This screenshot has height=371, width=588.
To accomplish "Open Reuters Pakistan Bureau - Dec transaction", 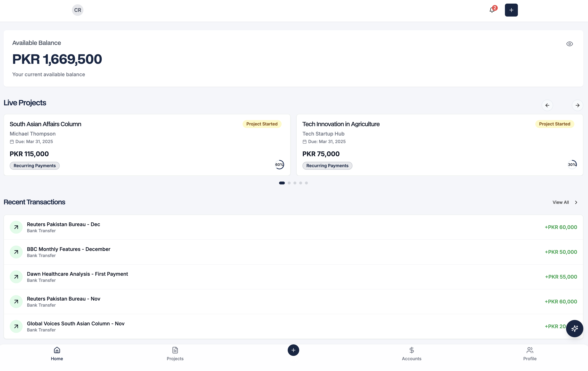I will [293, 227].
